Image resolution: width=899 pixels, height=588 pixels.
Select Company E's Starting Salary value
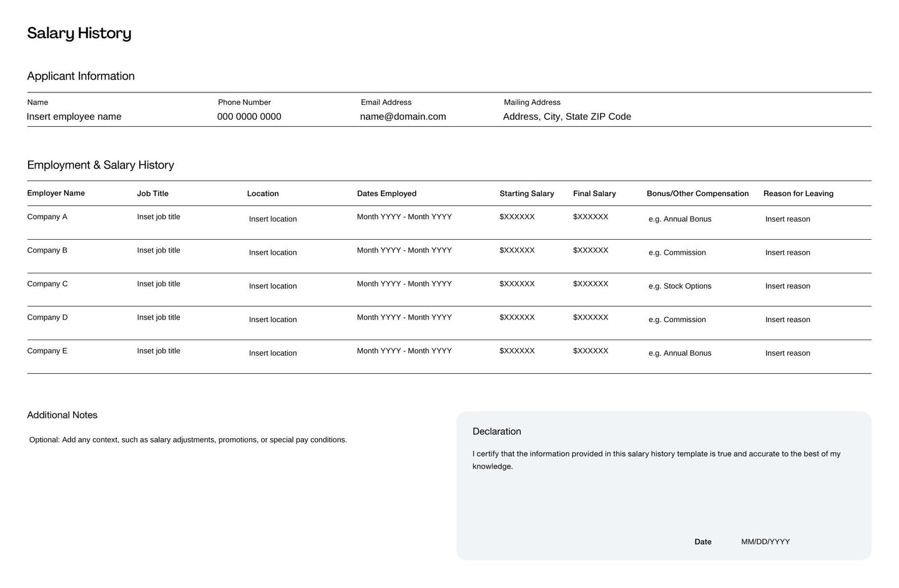(x=517, y=351)
